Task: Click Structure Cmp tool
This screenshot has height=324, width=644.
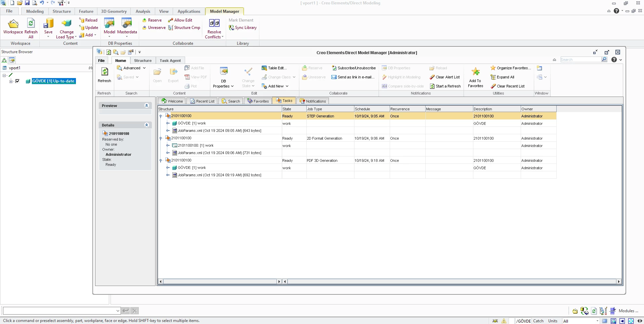Action: coord(184,28)
